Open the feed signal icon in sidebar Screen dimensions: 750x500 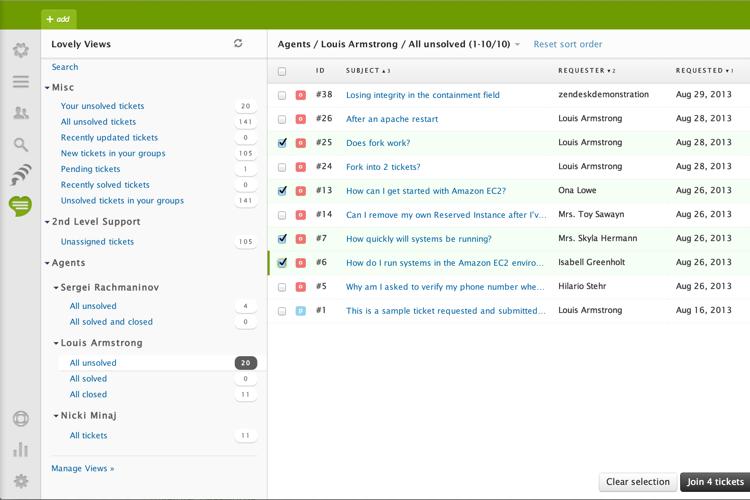20,176
